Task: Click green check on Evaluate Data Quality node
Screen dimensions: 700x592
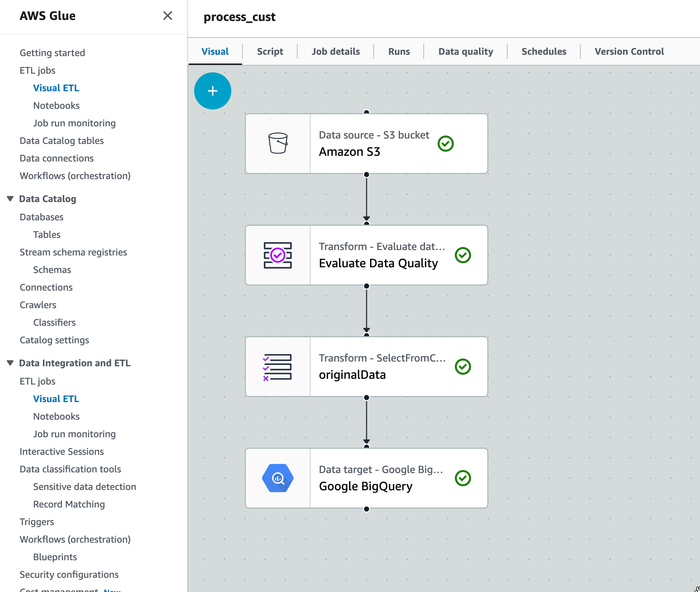Action: coord(463,255)
